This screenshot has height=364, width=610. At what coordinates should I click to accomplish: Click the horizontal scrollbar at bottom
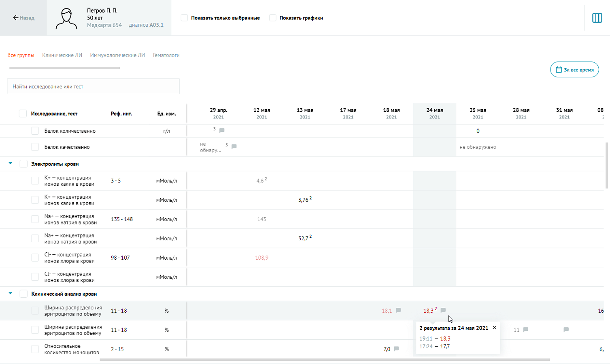(325, 360)
